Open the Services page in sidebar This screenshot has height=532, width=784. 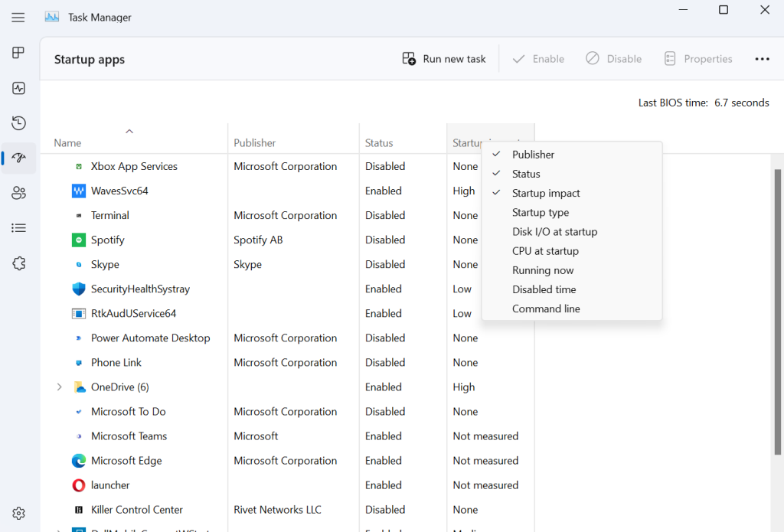[x=18, y=263]
